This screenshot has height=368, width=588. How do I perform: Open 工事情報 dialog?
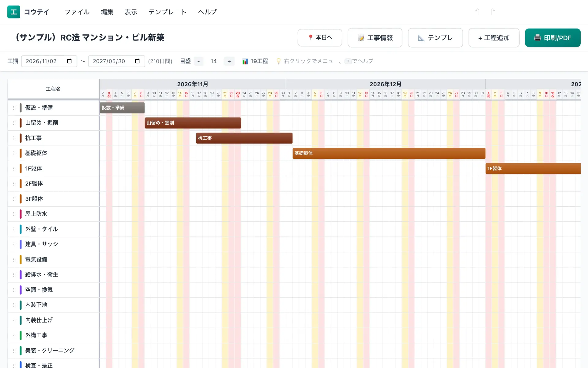(375, 38)
